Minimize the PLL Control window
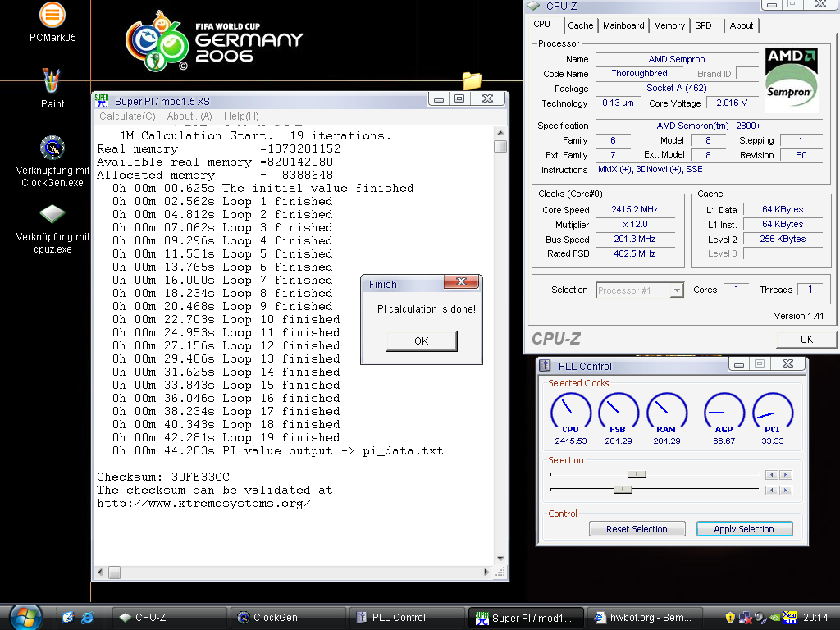 pyautogui.click(x=739, y=364)
